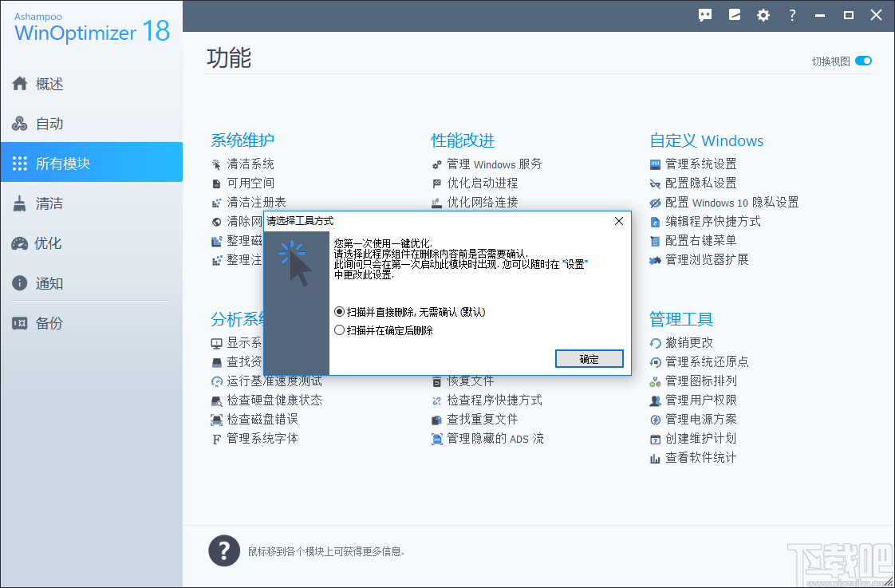Confirm dialog with 确定 button

[589, 358]
